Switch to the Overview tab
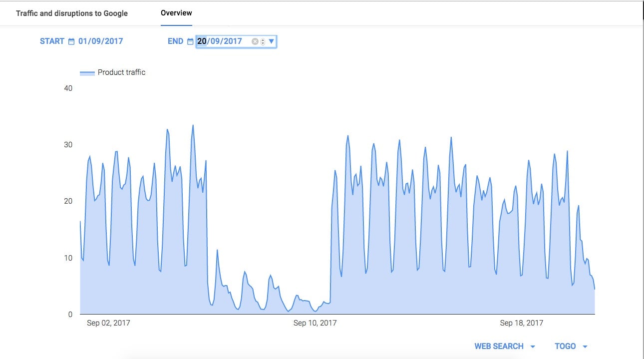644x359 pixels. (176, 13)
